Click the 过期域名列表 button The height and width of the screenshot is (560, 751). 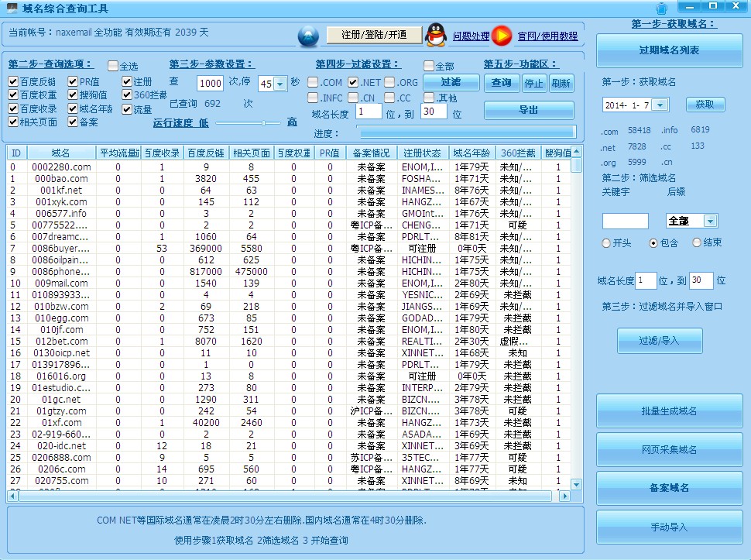[x=669, y=50]
